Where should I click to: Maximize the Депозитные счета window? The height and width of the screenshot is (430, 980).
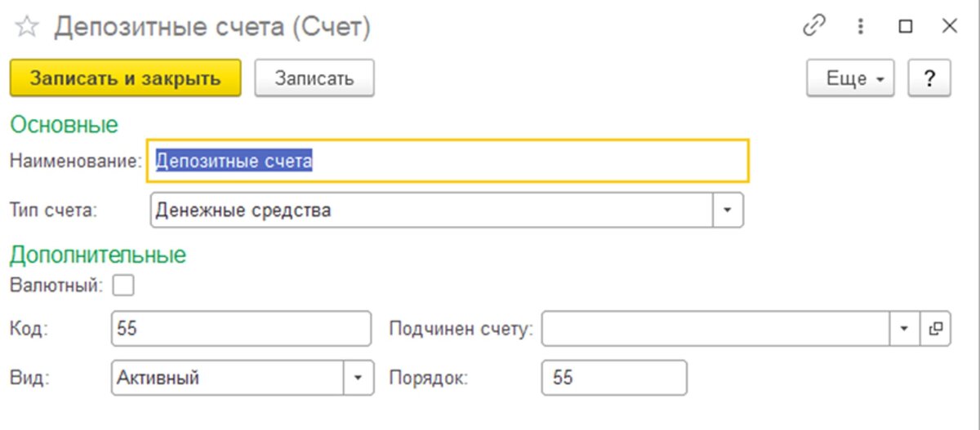[x=905, y=27]
